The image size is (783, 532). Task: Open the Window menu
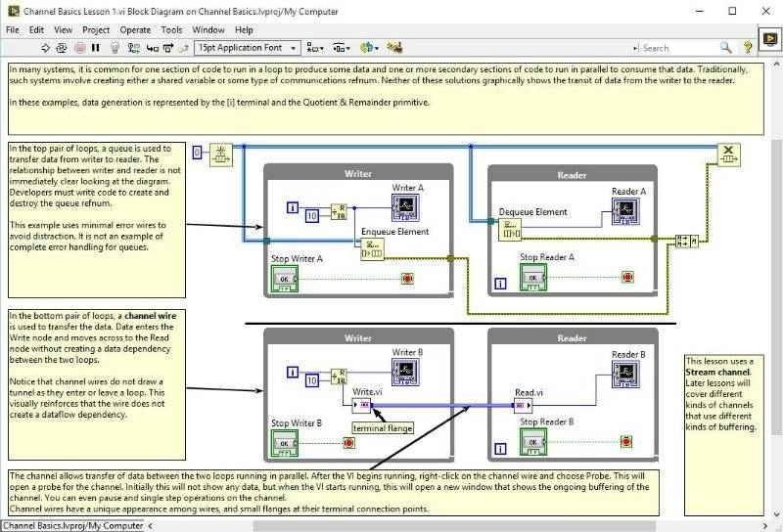208,30
